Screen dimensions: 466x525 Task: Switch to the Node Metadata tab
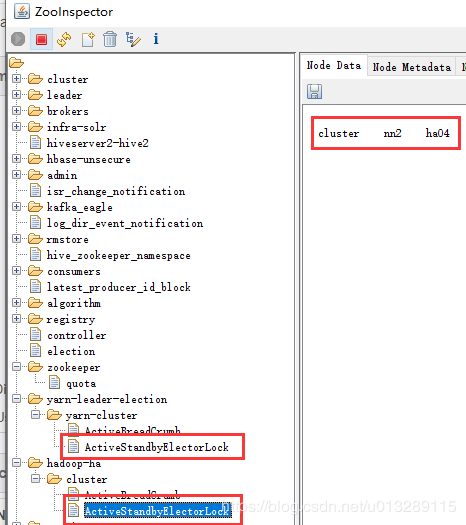[411, 67]
